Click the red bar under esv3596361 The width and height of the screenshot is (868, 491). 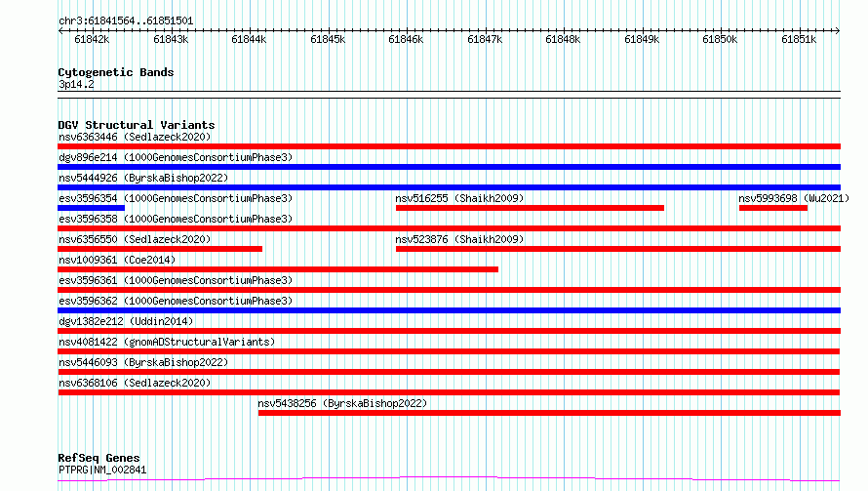(x=449, y=290)
